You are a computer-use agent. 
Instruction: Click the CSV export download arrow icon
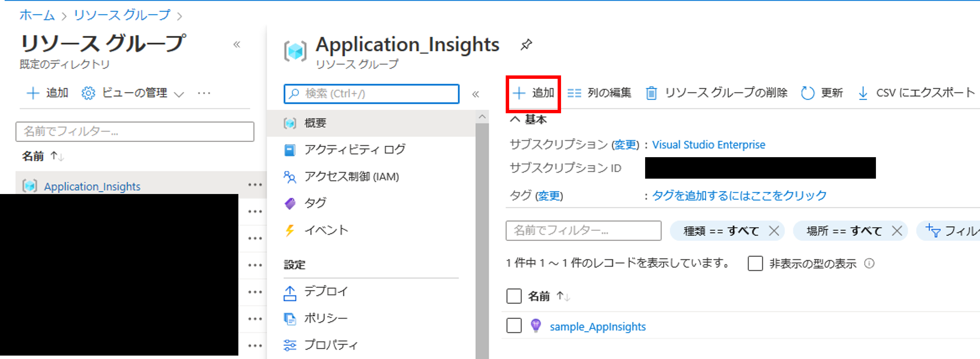tap(863, 93)
